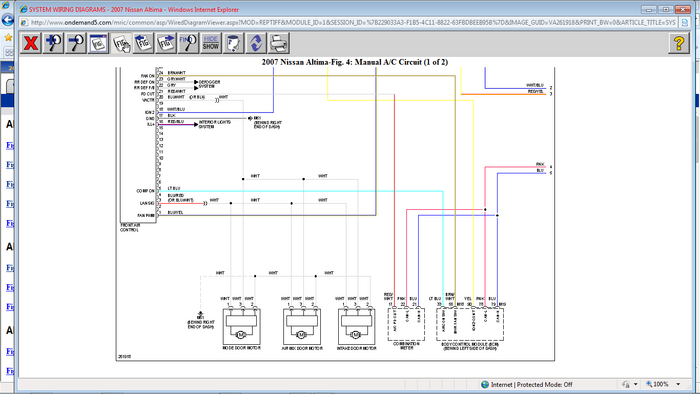This screenshot has height=394, width=700.
Task: Click the Front Air Control label
Action: click(x=130, y=228)
